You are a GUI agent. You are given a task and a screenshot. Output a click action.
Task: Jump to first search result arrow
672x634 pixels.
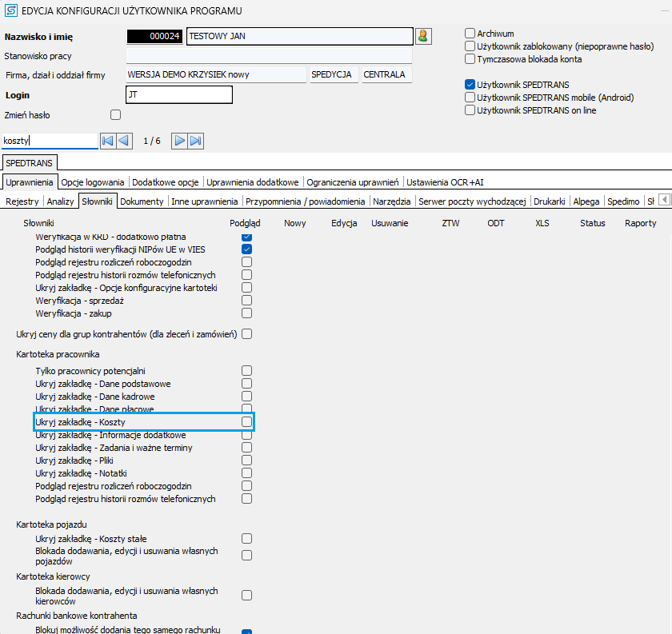point(108,141)
